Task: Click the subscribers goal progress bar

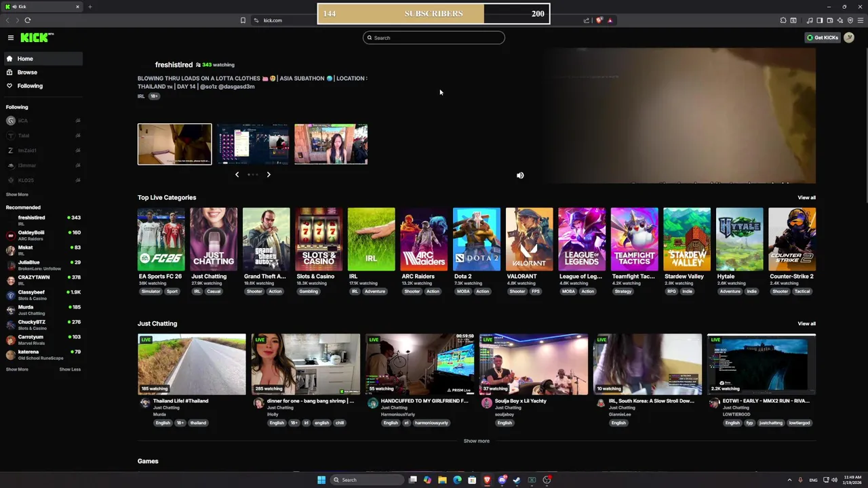Action: [x=433, y=14]
